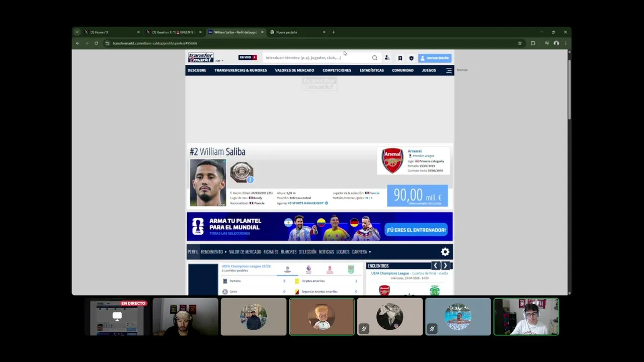Open the tab search chevron dropdown
The width and height of the screenshot is (644, 362).
[x=77, y=32]
